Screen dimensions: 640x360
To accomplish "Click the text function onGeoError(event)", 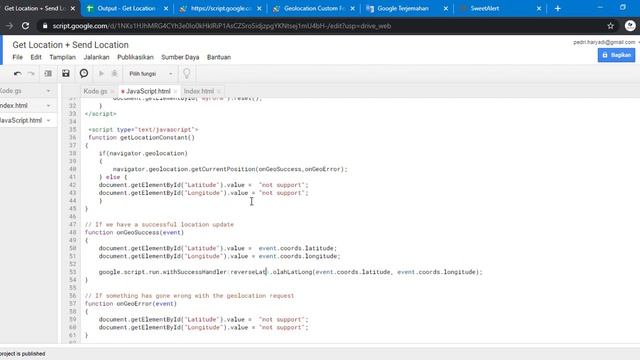I will tap(131, 304).
